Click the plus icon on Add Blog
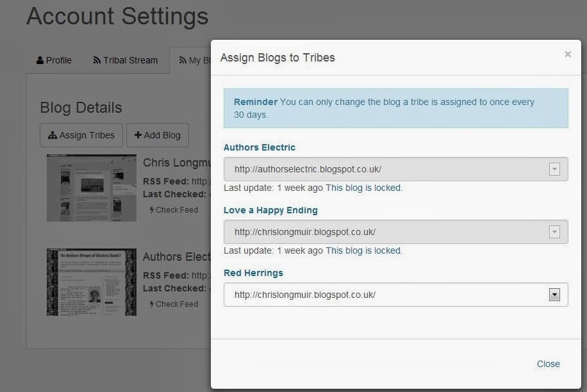The width and height of the screenshot is (587, 392). tap(138, 135)
